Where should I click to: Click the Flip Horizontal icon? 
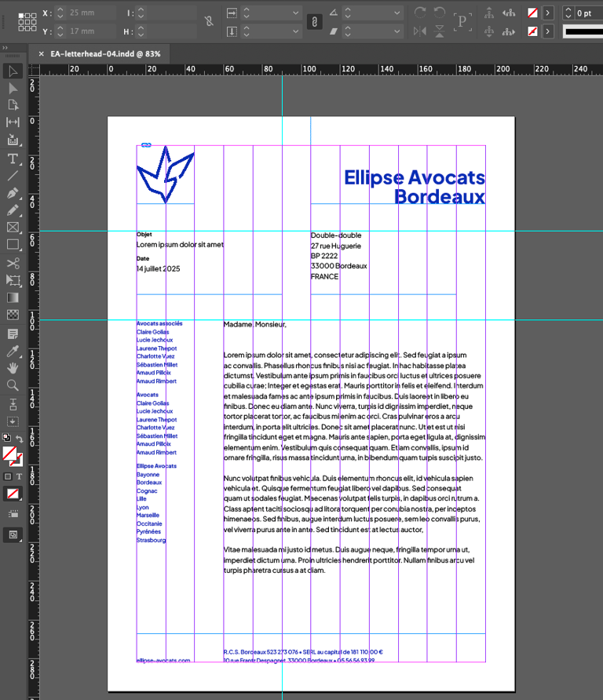[420, 31]
